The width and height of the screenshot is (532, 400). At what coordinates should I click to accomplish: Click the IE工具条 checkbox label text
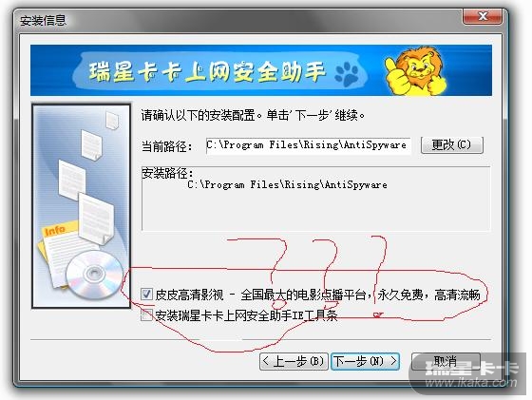246,315
